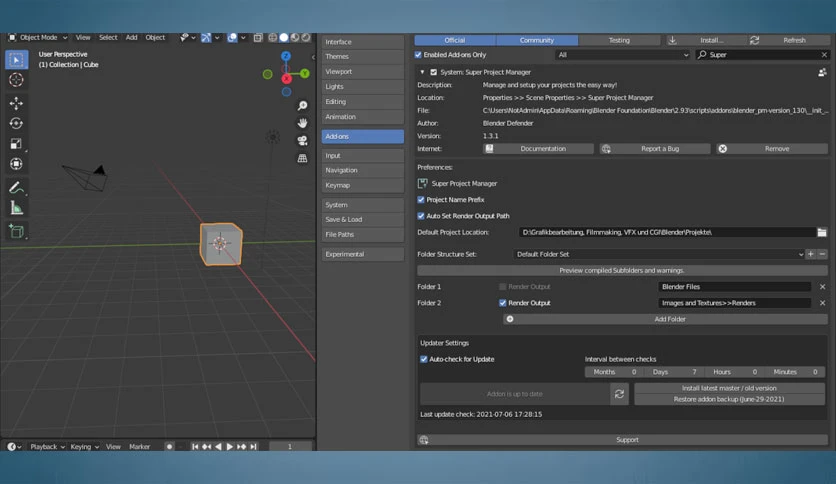Enable rendered viewport shading
Image resolution: width=836 pixels, height=484 pixels.
(306, 37)
